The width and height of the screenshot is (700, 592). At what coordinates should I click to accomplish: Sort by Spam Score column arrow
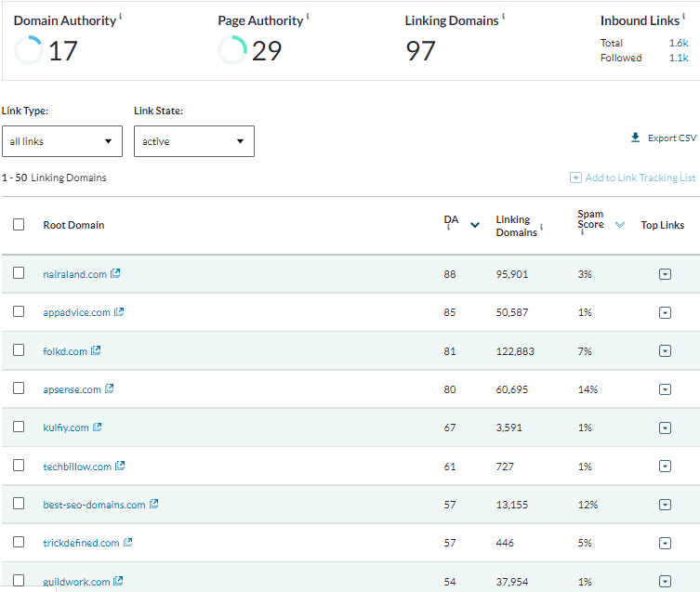click(620, 225)
